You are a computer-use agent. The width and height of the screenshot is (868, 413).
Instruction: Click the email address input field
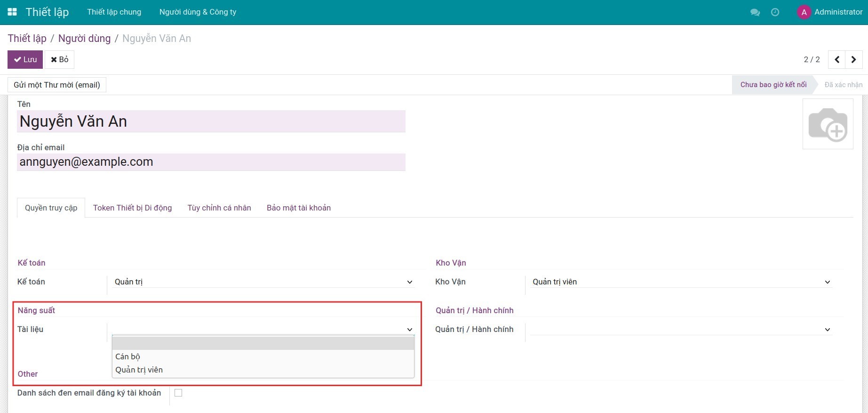pyautogui.click(x=211, y=162)
